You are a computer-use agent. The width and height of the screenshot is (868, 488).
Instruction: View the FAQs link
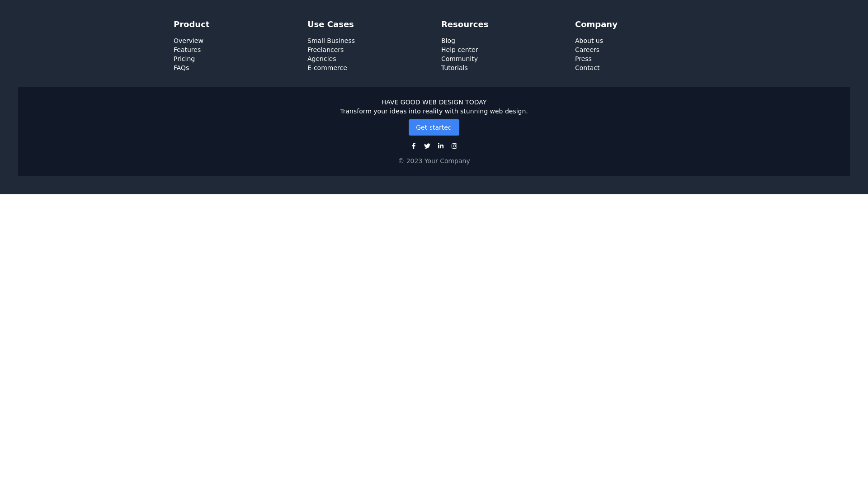(181, 68)
